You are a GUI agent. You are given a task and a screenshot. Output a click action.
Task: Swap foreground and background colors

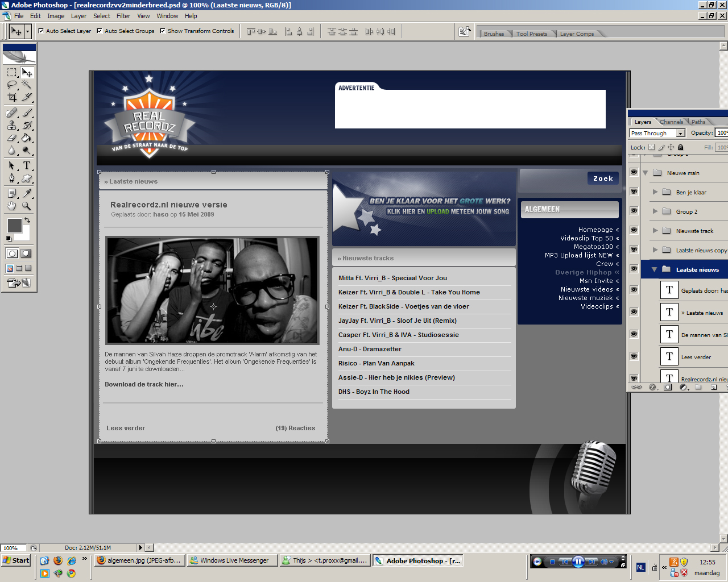(x=27, y=220)
